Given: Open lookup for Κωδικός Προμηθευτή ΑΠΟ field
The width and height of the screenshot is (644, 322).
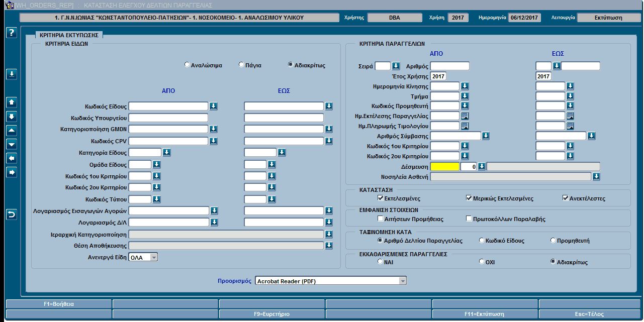Looking at the screenshot, I should tap(465, 106).
